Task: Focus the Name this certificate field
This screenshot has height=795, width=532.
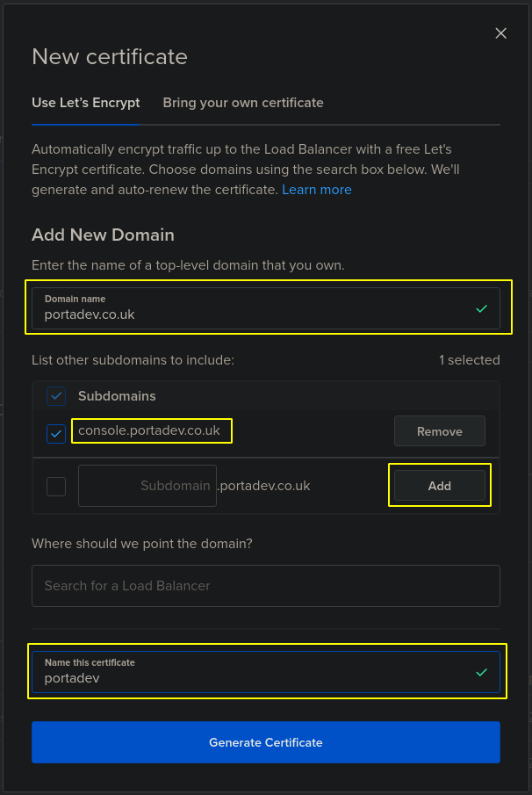Action: [x=265, y=672]
